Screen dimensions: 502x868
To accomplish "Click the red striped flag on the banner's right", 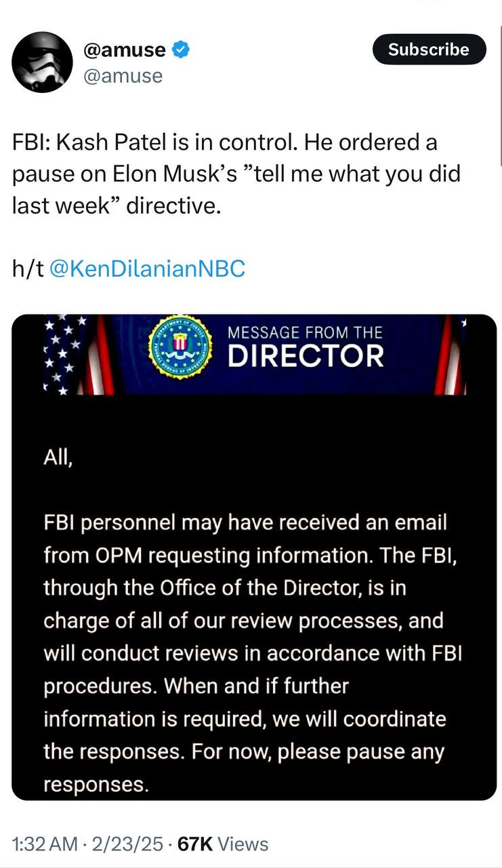I will click(451, 354).
